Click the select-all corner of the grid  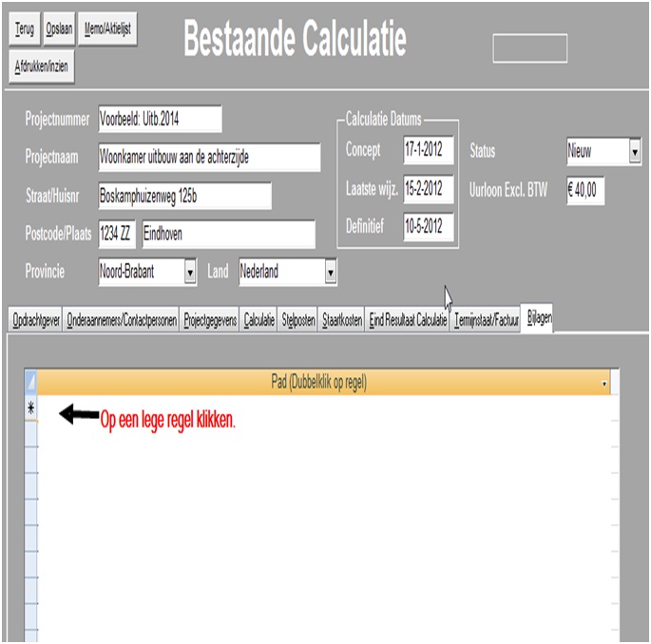tap(29, 383)
